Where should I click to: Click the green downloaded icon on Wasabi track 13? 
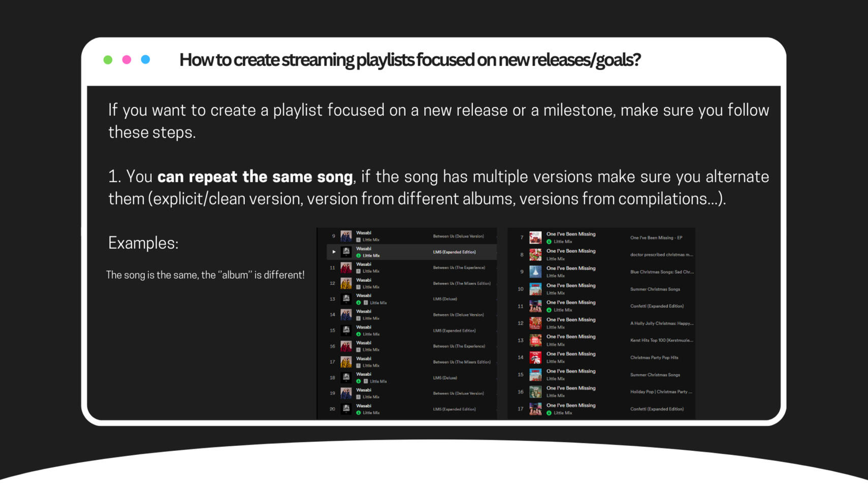point(359,303)
